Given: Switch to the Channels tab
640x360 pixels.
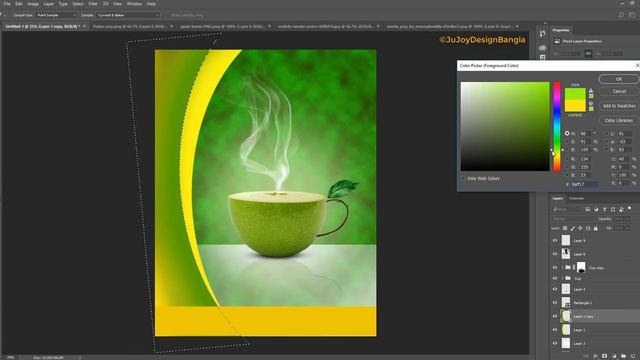Looking at the screenshot, I should [x=576, y=198].
